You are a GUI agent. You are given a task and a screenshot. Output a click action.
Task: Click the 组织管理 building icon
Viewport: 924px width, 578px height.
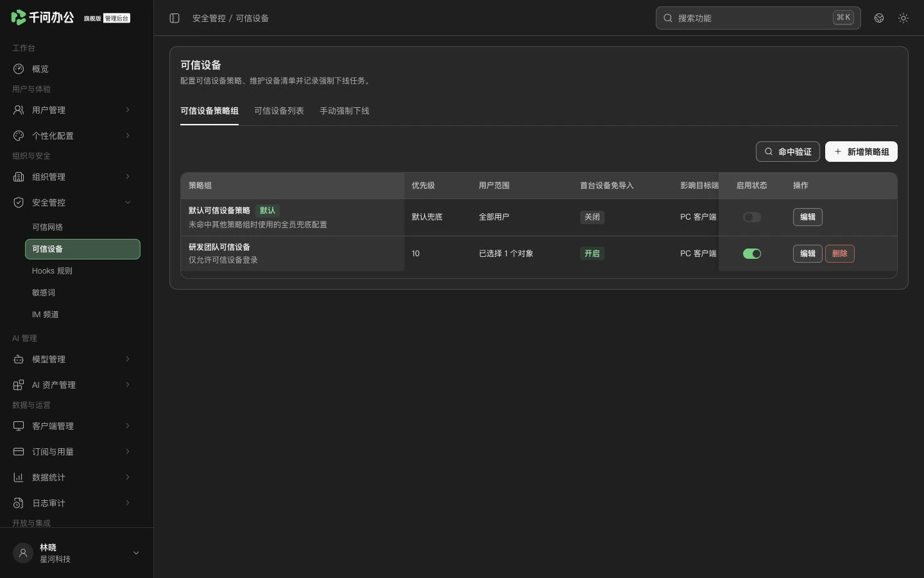pos(19,177)
